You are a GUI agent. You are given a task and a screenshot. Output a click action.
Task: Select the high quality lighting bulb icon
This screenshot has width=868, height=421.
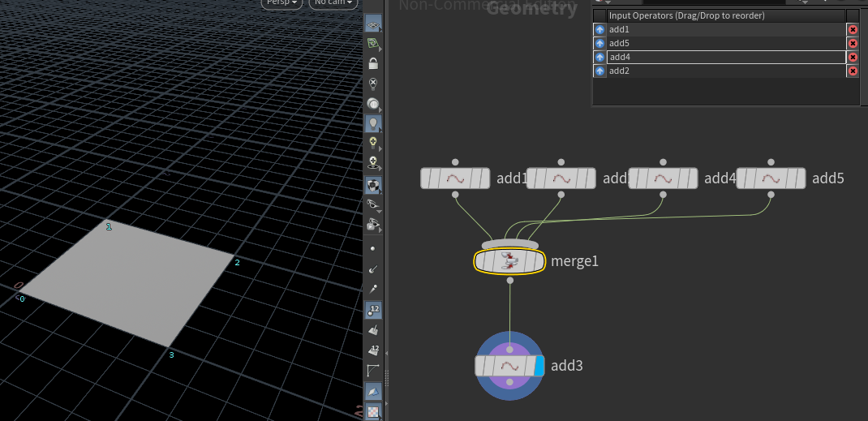coord(373,144)
